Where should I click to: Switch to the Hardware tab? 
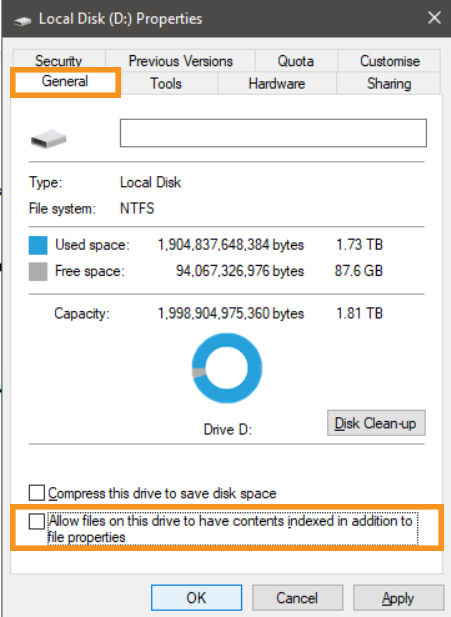coord(277,83)
